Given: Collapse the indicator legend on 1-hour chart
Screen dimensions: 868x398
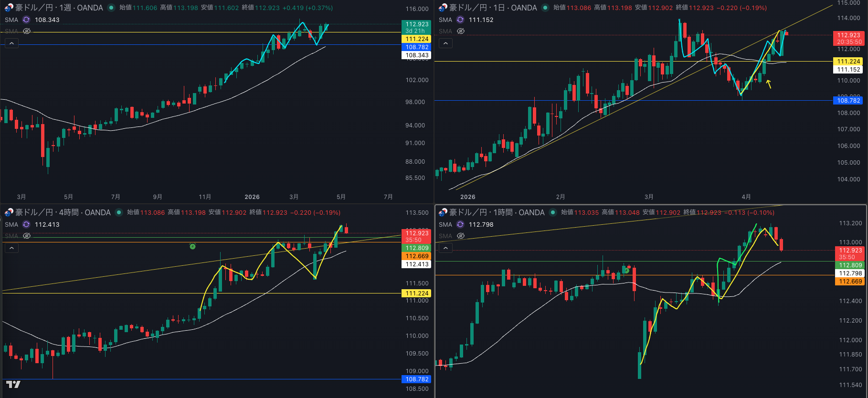Looking at the screenshot, I should point(445,248).
